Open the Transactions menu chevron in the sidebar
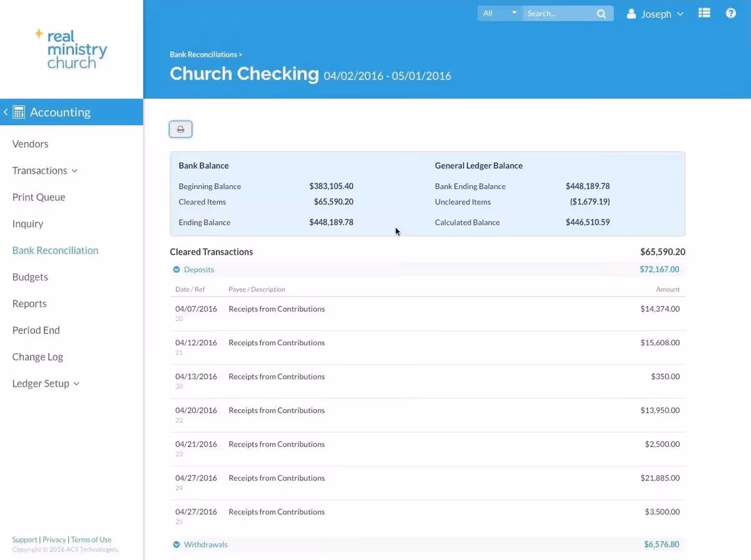Viewport: 751px width, 560px height. (73, 170)
